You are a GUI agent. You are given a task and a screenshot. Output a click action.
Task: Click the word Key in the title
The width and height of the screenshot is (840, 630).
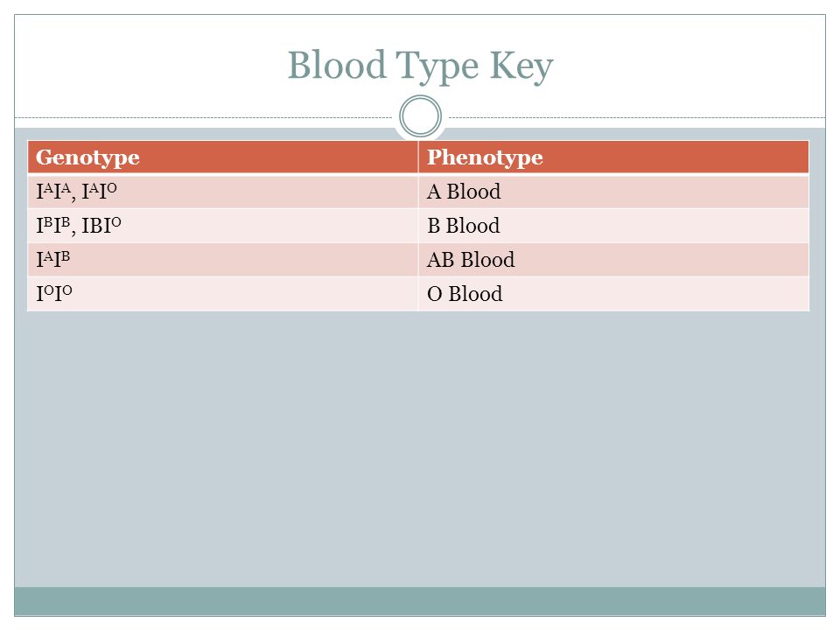pyautogui.click(x=521, y=66)
